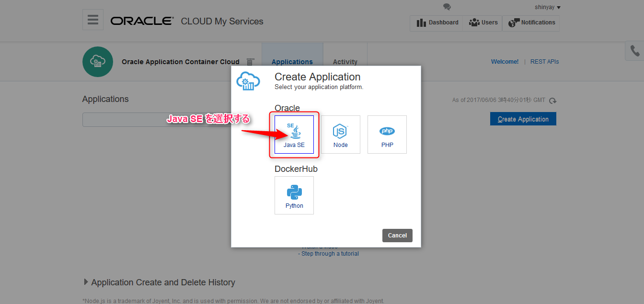Click the Oracle logo
This screenshot has width=644, height=304.
point(142,21)
